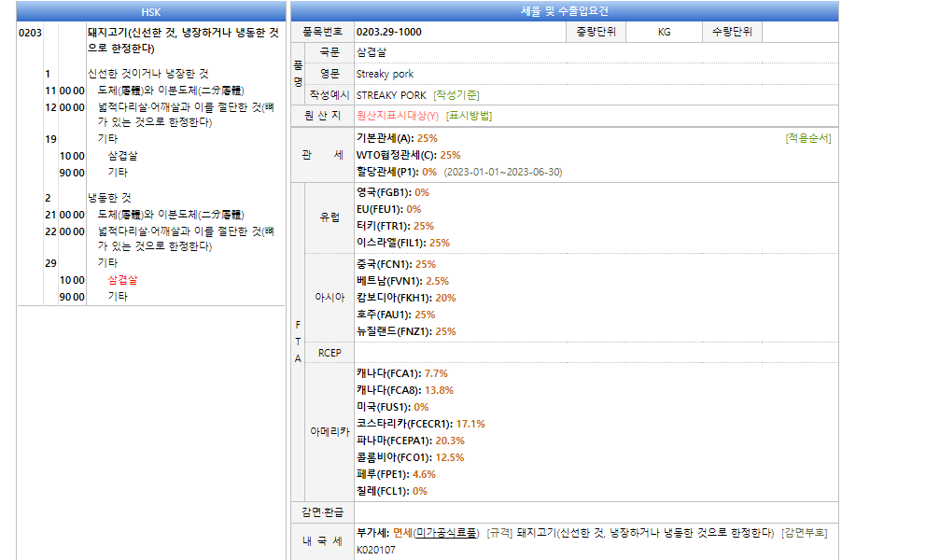This screenshot has height=560, width=926.
Task: Click the STREAKY PORK example text
Action: [391, 95]
